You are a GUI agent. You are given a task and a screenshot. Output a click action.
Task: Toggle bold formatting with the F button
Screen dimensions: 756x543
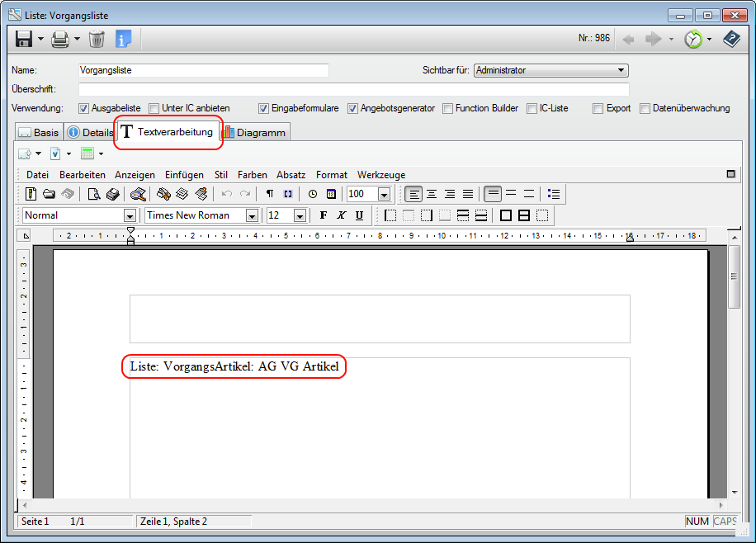[323, 215]
